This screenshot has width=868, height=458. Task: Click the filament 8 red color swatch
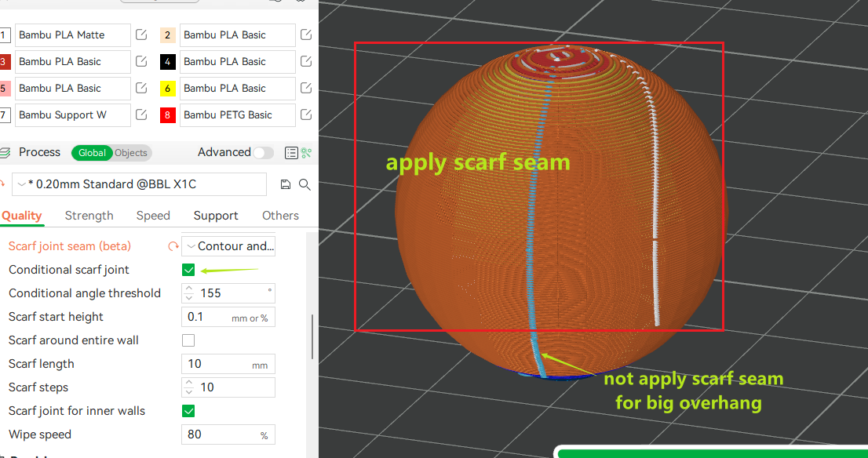168,114
